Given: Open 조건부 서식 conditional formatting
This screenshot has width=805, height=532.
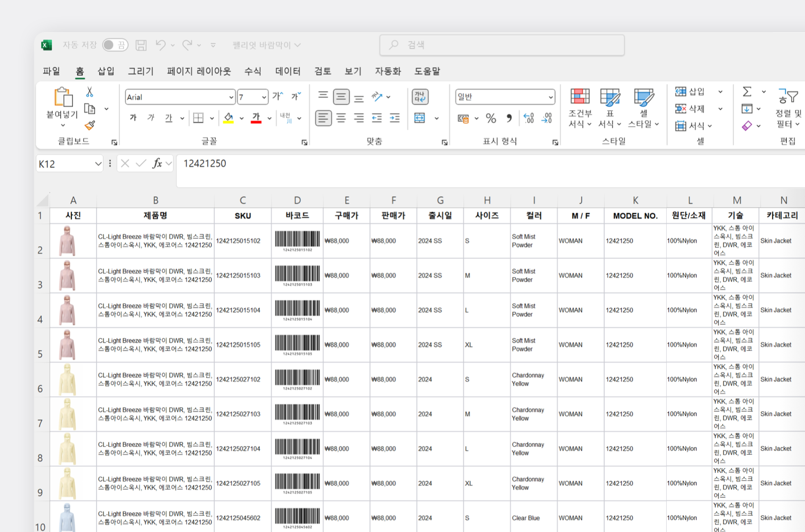Looking at the screenshot, I should 580,108.
